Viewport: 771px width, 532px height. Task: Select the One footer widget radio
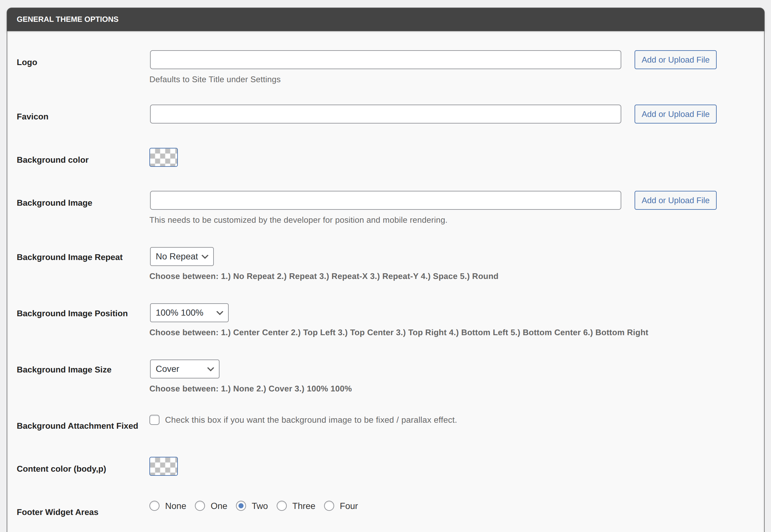click(x=200, y=506)
